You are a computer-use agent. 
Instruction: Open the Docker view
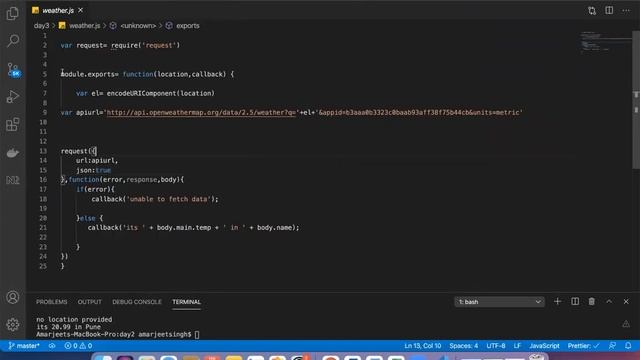click(x=13, y=153)
